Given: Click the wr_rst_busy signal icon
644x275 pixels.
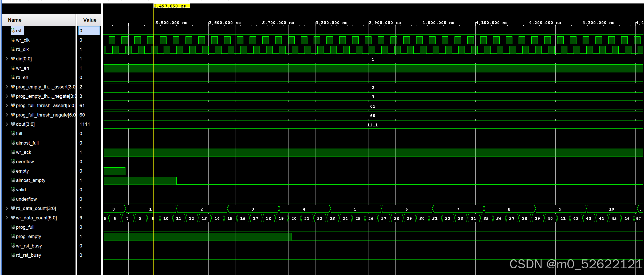Looking at the screenshot, I should pos(13,246).
